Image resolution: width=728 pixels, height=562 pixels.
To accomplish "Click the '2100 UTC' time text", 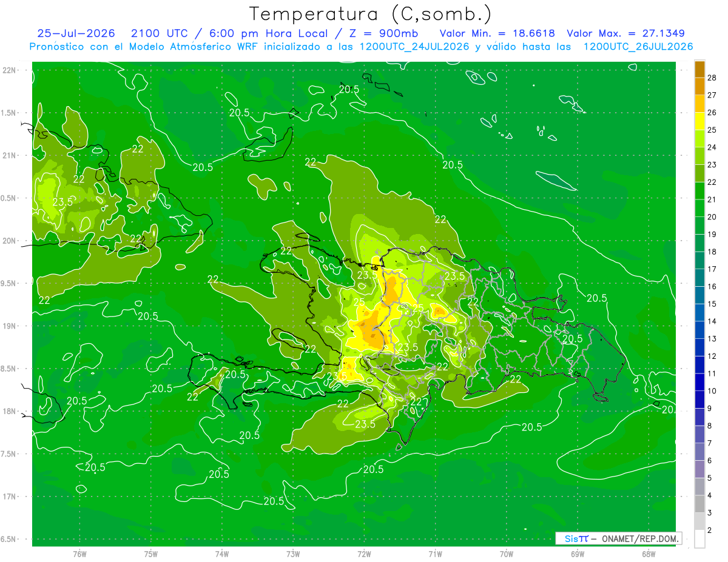I will [160, 33].
